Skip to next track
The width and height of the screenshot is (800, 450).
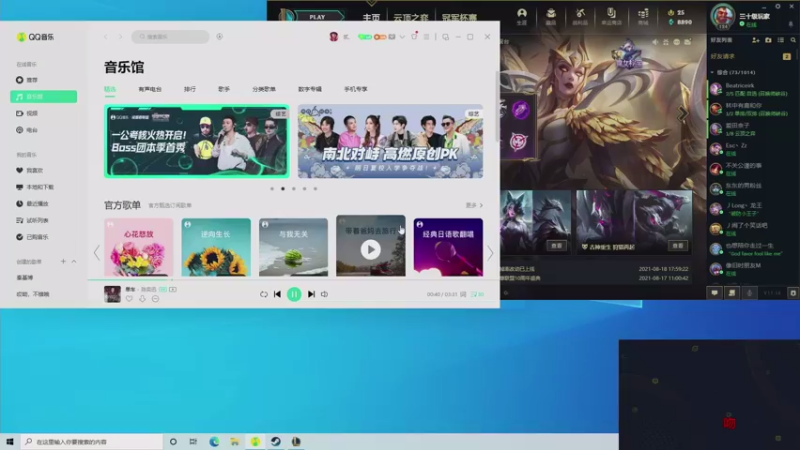point(311,294)
